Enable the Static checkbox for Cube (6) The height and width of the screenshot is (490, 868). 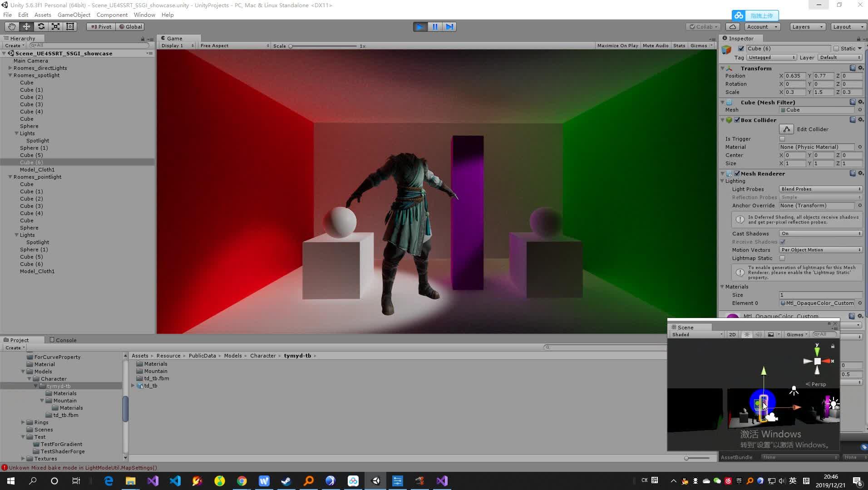pyautogui.click(x=836, y=48)
